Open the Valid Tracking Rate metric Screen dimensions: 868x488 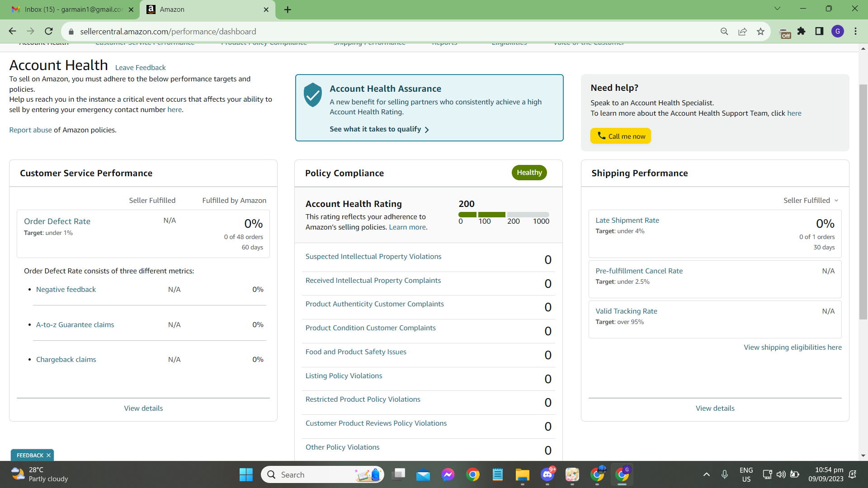tap(627, 311)
